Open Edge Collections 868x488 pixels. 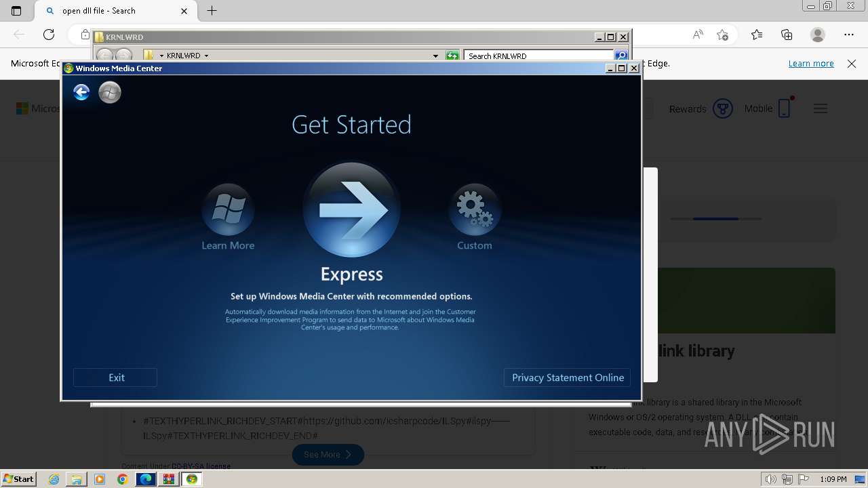pos(787,35)
